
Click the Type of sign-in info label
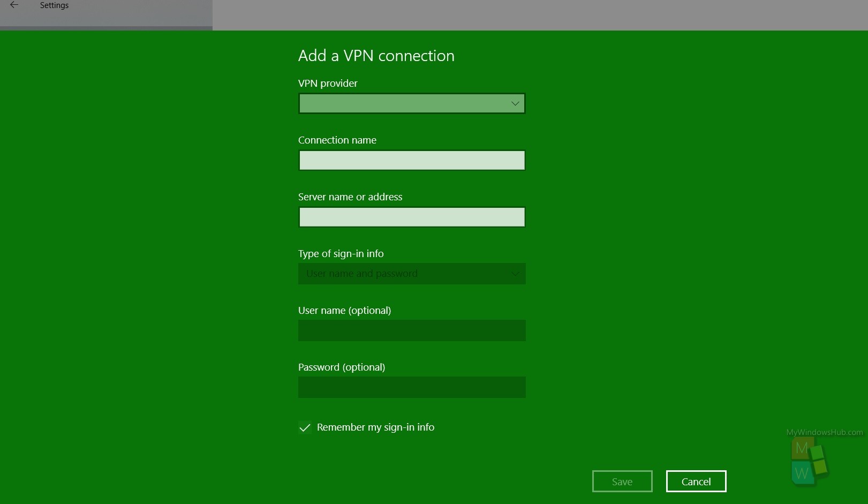click(341, 253)
